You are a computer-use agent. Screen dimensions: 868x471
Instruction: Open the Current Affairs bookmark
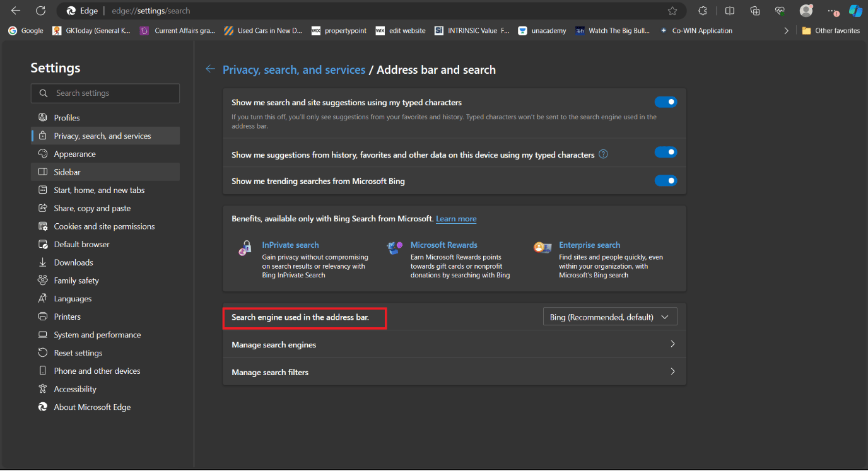(178, 30)
